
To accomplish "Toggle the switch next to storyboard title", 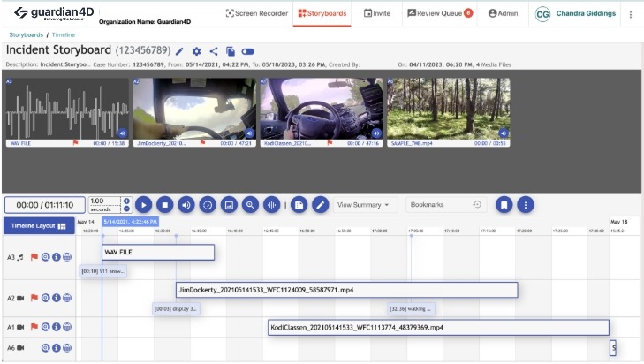I will [x=247, y=51].
